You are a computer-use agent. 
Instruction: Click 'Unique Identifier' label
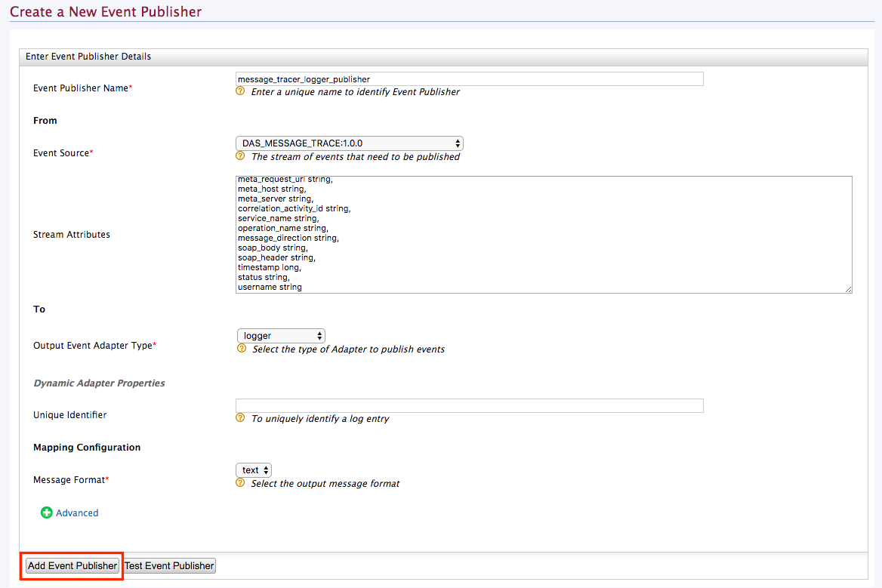[x=69, y=415]
